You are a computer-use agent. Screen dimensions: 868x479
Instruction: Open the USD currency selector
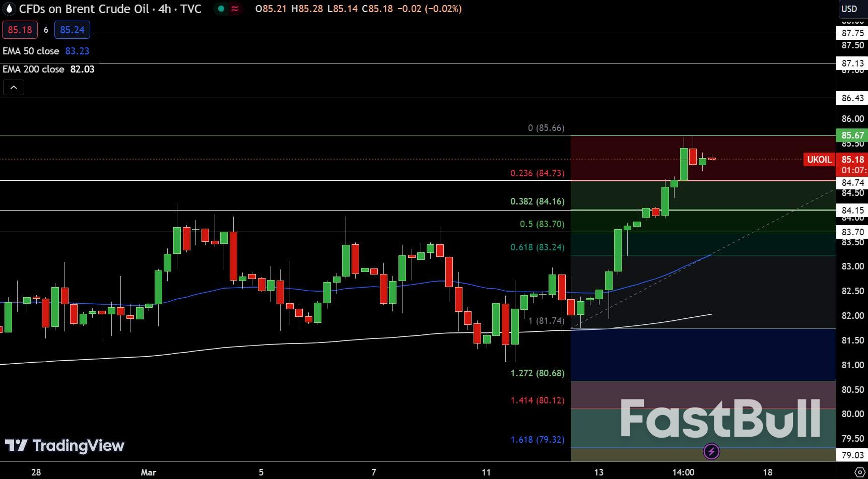[x=850, y=9]
